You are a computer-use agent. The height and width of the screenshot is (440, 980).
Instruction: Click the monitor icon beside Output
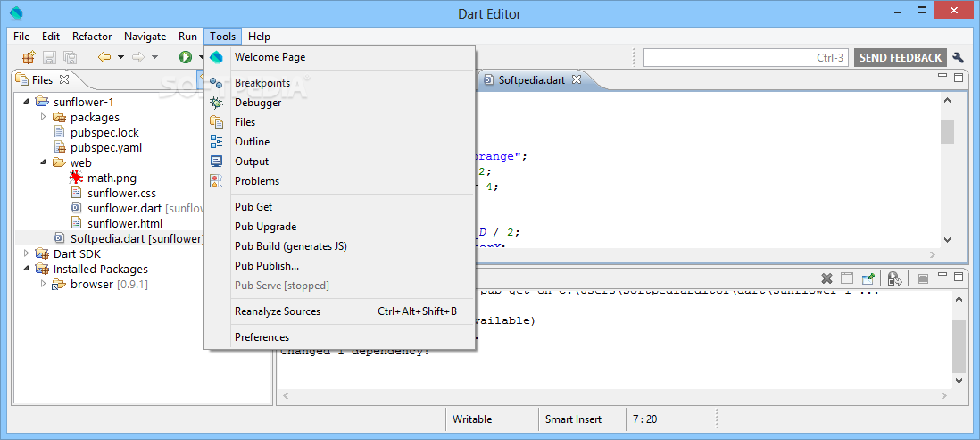point(216,162)
